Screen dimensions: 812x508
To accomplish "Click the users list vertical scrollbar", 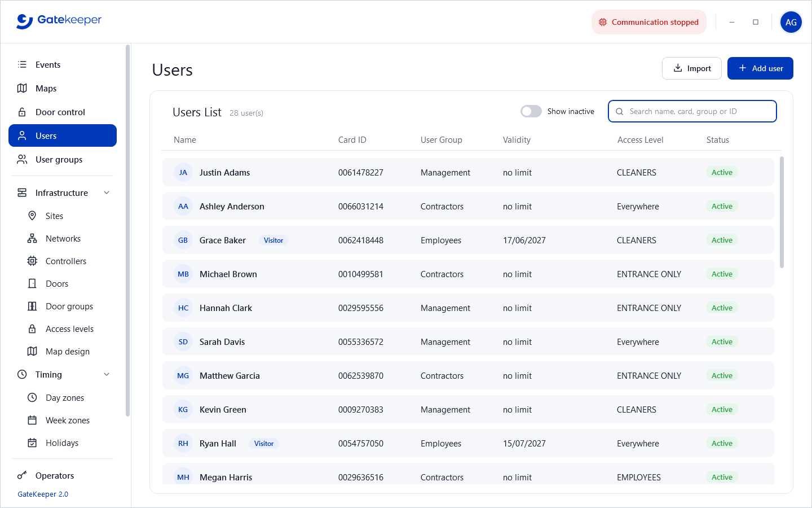I will click(782, 212).
